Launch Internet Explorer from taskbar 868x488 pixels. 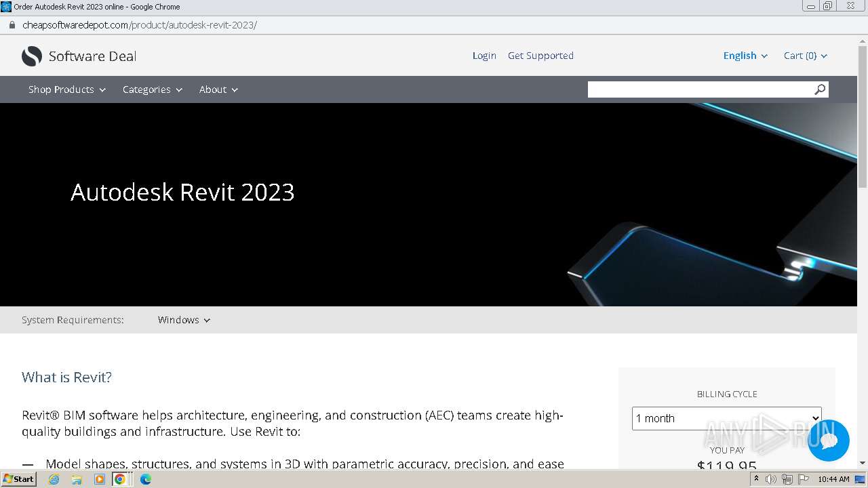[54, 479]
